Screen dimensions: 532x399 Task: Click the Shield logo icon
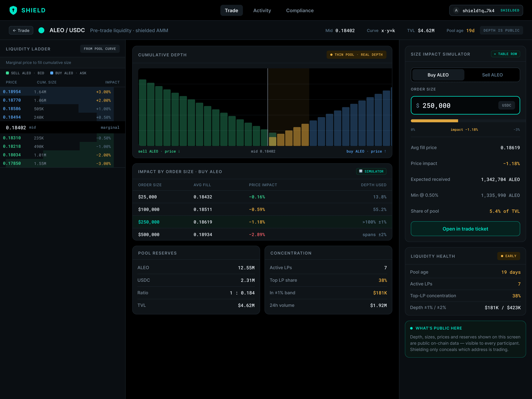(x=13, y=10)
